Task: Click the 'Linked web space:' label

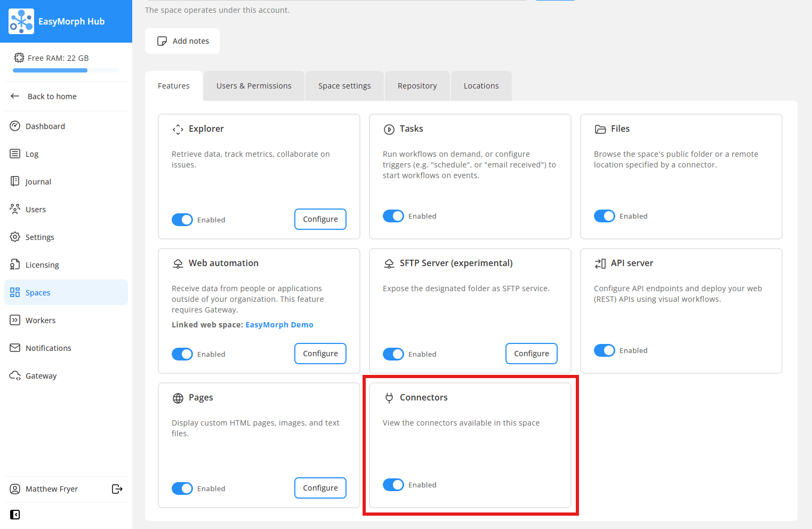Action: pos(207,325)
